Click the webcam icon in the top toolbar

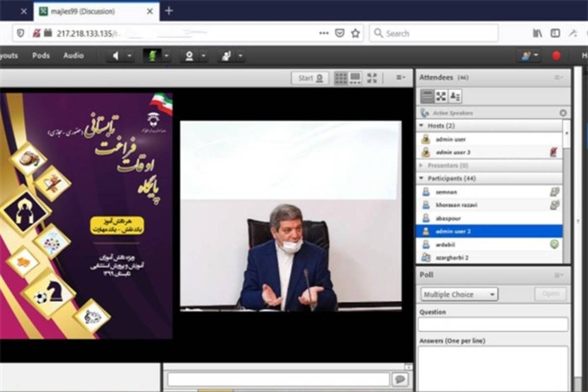pyautogui.click(x=189, y=56)
